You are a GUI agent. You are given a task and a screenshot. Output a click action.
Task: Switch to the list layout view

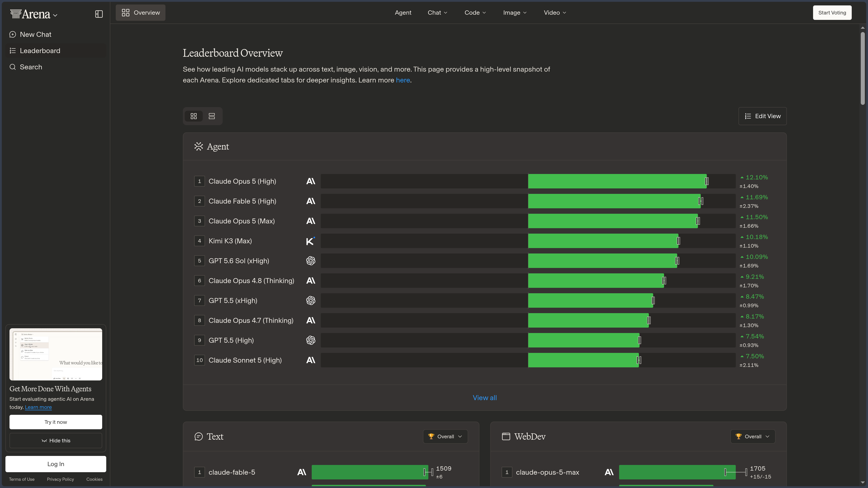pos(212,116)
